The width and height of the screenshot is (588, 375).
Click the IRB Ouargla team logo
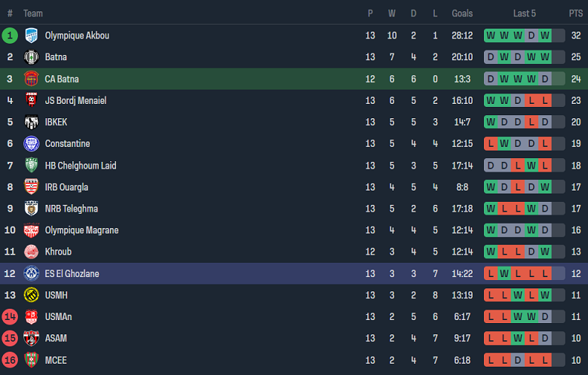(x=31, y=187)
